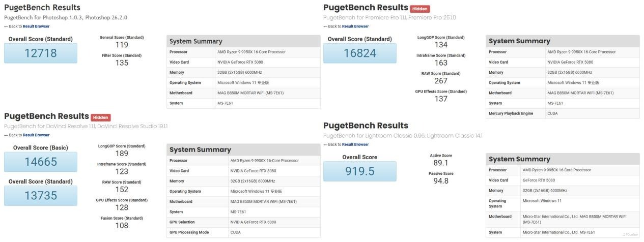Select the 13735 Overall Score (Standard) box
The height and width of the screenshot is (242, 644).
pos(41,196)
